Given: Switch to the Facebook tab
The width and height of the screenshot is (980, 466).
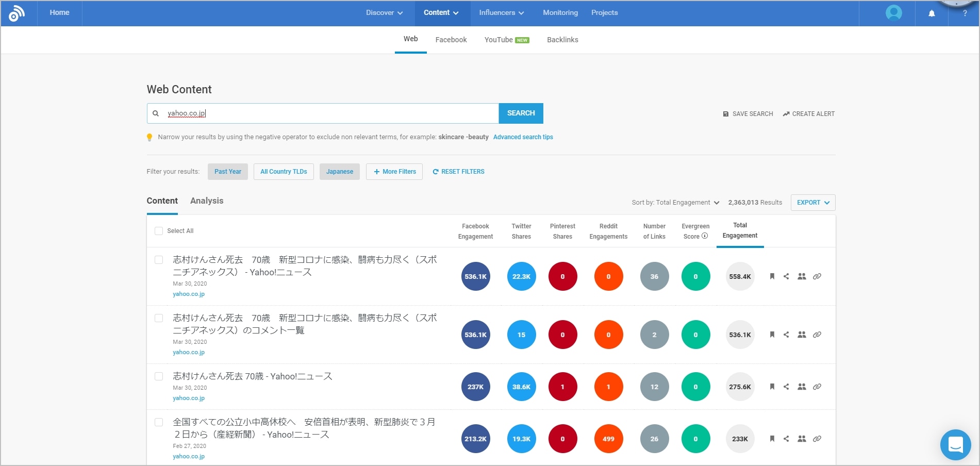Looking at the screenshot, I should 451,40.
